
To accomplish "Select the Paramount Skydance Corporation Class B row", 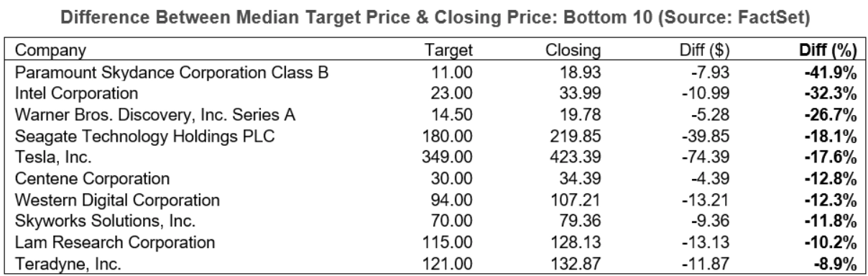I will tap(433, 72).
